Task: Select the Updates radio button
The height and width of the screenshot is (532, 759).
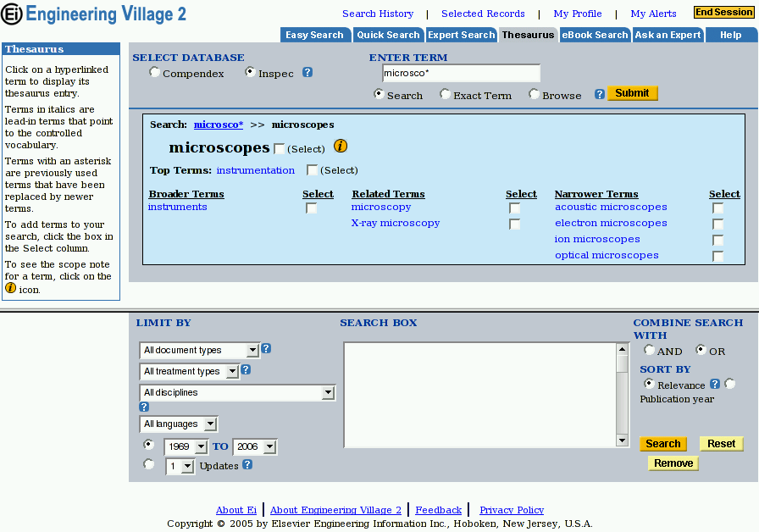Action: click(x=148, y=464)
